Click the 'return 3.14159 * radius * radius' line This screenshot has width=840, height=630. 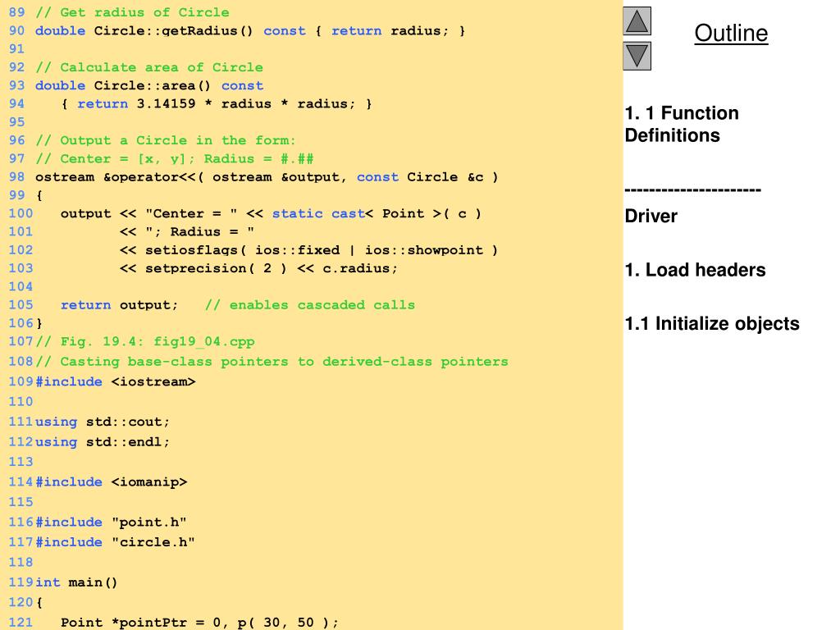(x=217, y=104)
